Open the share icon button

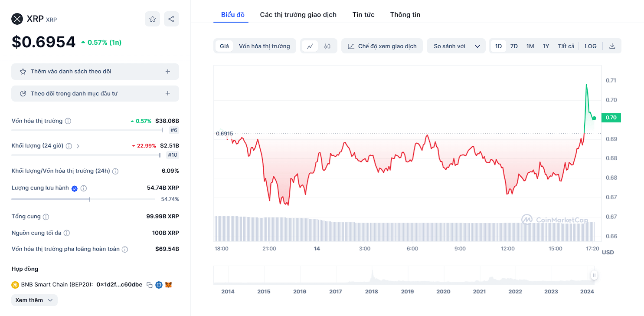point(171,19)
